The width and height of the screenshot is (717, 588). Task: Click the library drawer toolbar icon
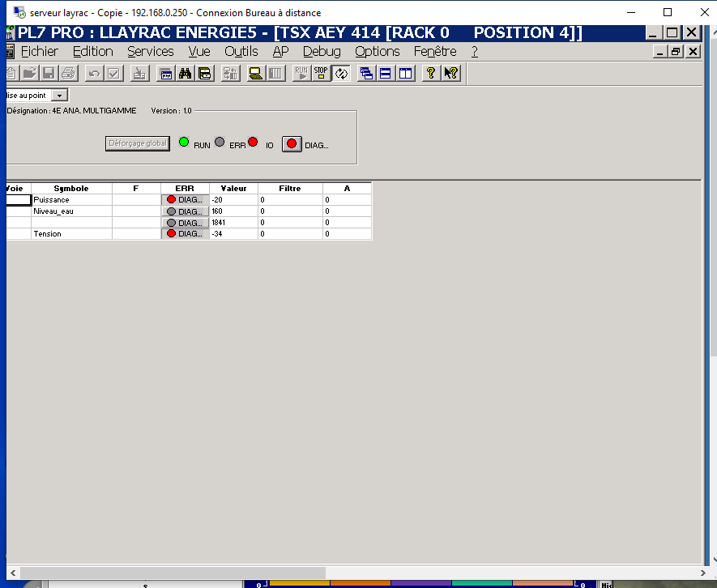(205, 73)
